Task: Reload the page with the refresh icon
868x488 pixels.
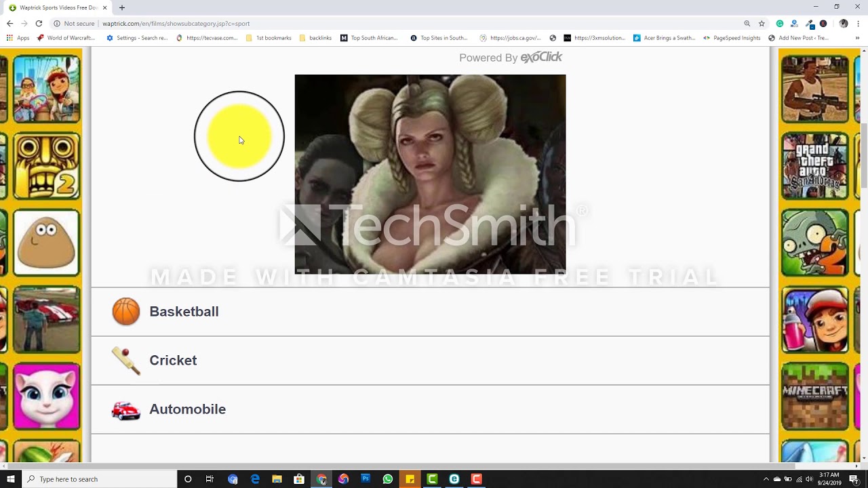Action: tap(39, 23)
